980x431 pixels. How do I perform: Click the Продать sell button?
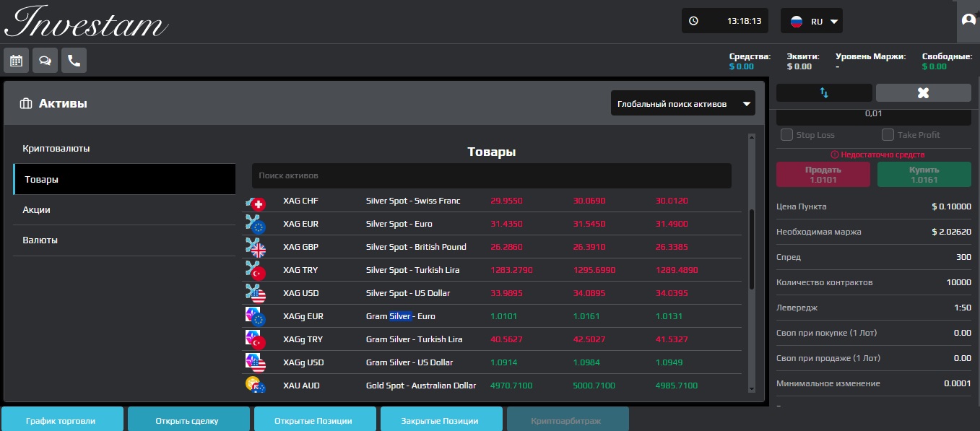pyautogui.click(x=823, y=175)
